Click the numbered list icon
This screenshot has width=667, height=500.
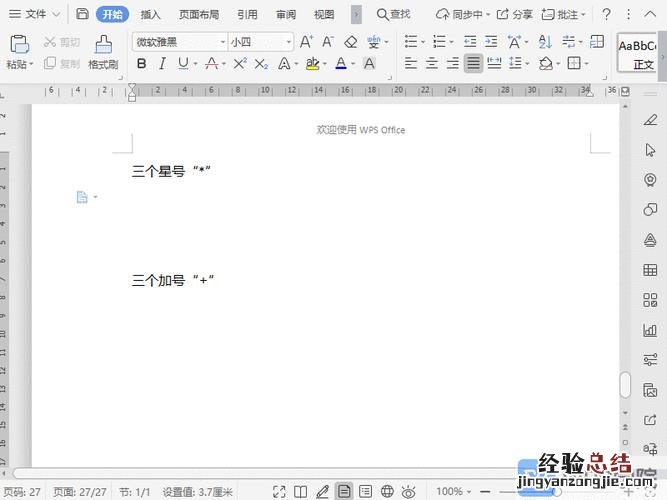tap(439, 42)
